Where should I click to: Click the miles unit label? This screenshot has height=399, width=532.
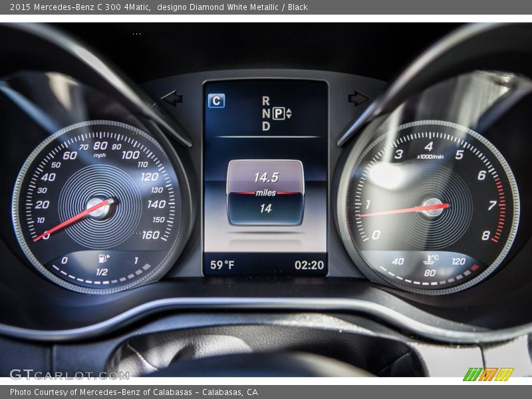[x=265, y=193]
